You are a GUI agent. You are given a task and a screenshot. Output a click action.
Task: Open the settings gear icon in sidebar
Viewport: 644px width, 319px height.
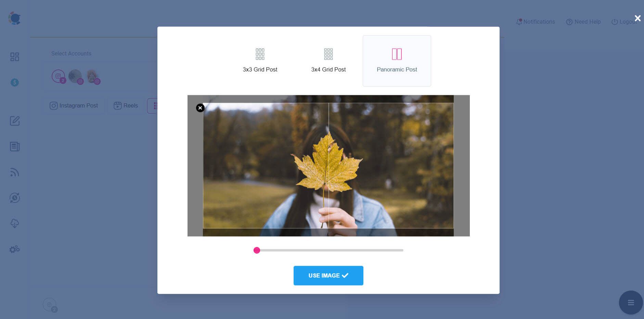click(14, 249)
